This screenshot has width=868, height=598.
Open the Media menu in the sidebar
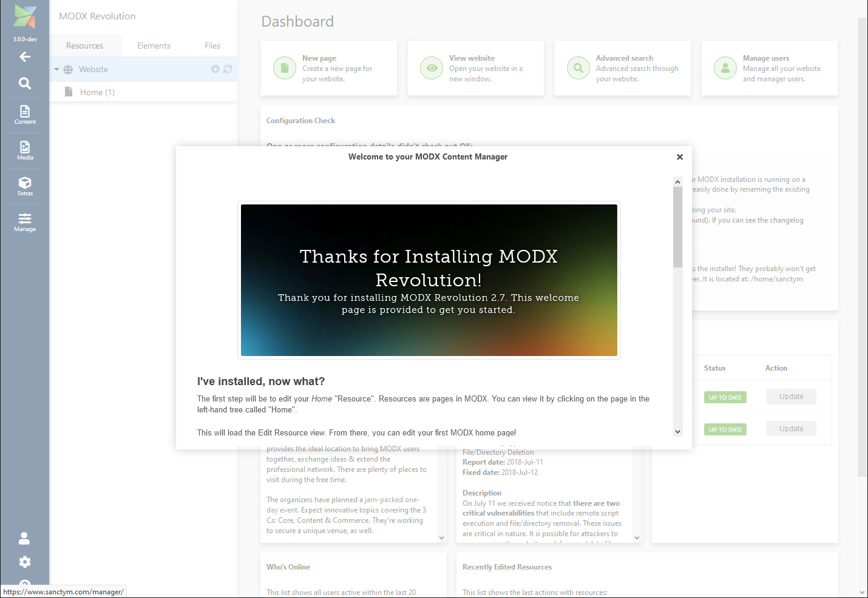25,150
